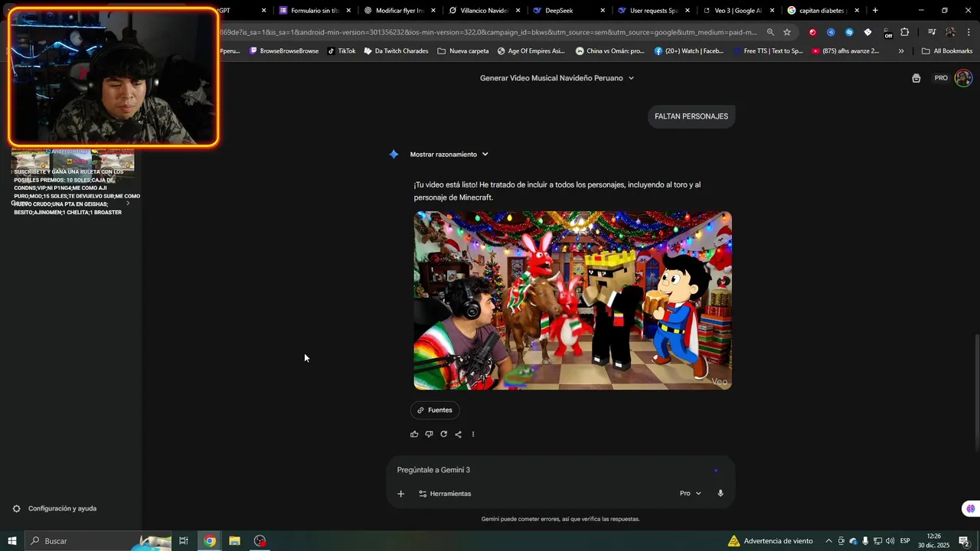
Task: Click the thumbs down icon under the response
Action: coord(429,434)
